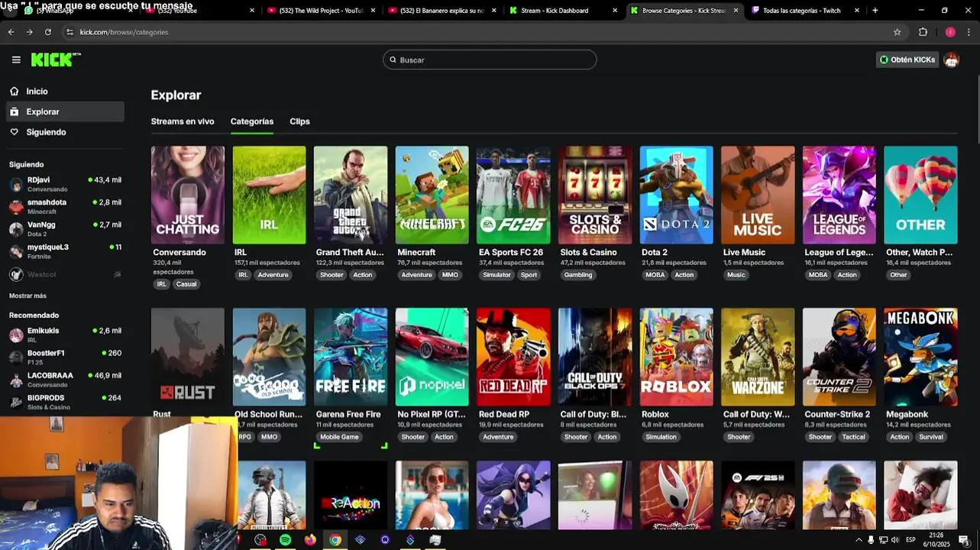Click the Simulation tag under Roblox
Image resolution: width=980 pixels, height=550 pixels.
(x=661, y=437)
